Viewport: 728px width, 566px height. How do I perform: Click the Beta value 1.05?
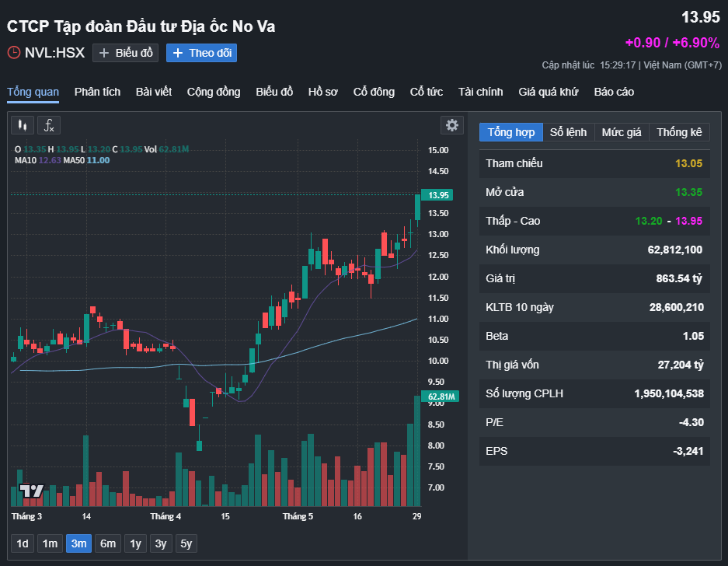pos(693,337)
